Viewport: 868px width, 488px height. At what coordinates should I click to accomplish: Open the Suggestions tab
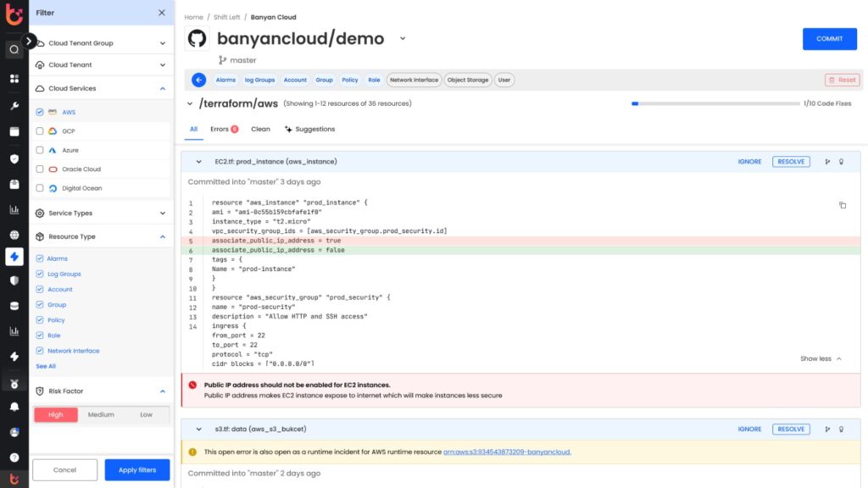click(x=309, y=130)
